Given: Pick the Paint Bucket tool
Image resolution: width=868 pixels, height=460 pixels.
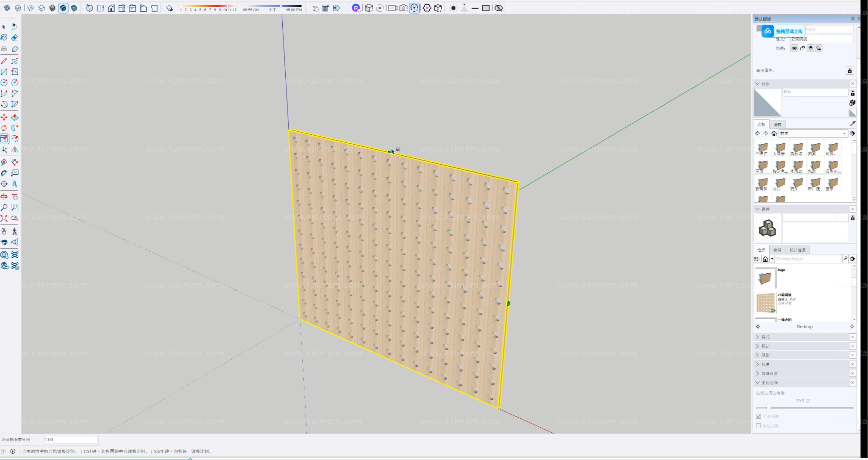Looking at the screenshot, I should [4, 38].
